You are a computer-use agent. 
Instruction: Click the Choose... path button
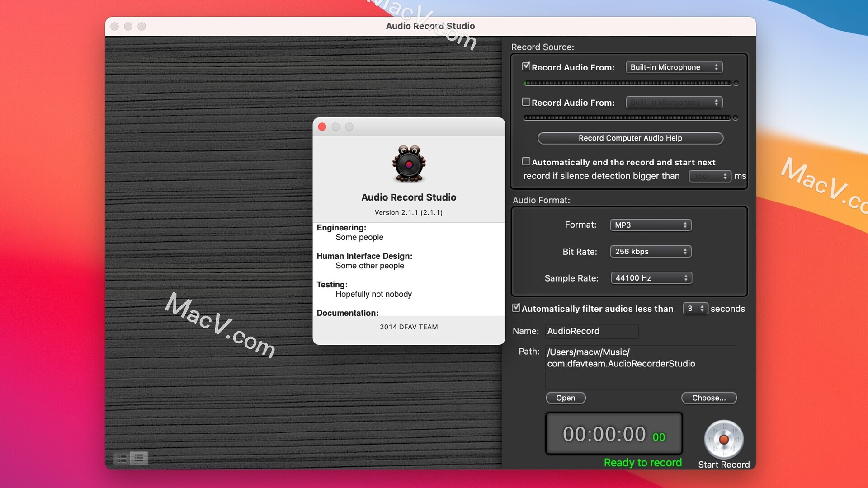[x=709, y=398]
